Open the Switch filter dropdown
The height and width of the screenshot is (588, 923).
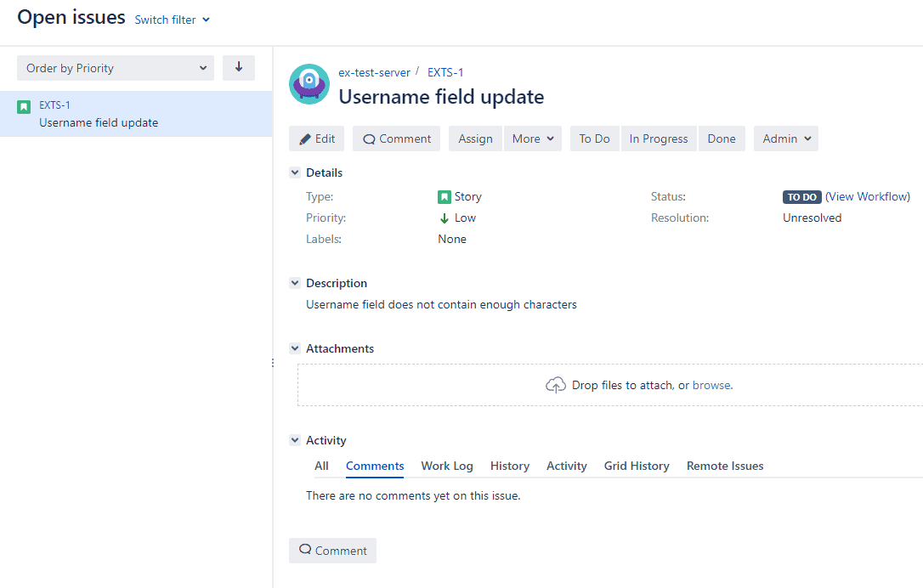[x=172, y=20]
